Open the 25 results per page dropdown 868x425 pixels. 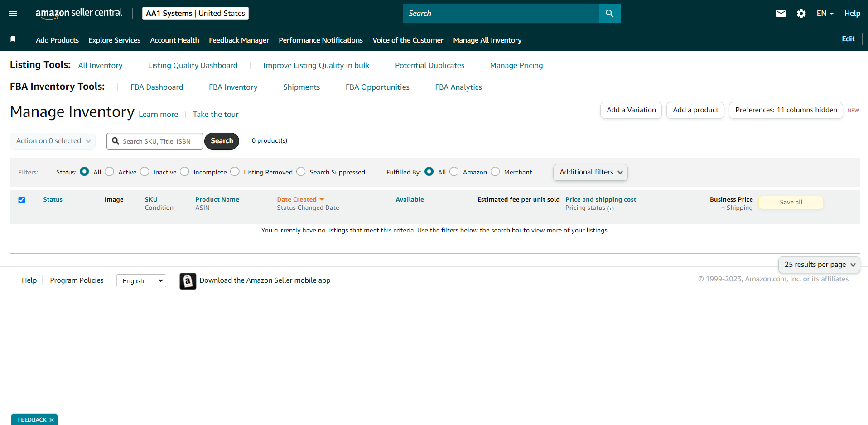[x=819, y=265]
